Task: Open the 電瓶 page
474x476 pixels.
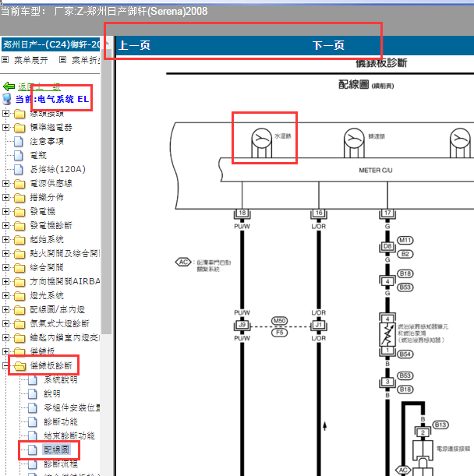Action: tap(38, 156)
